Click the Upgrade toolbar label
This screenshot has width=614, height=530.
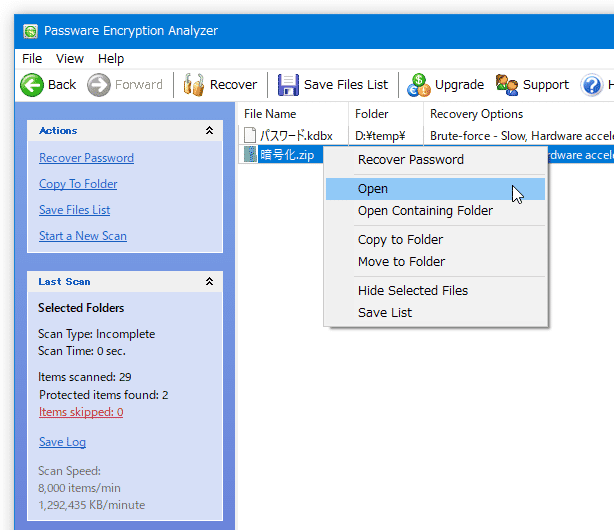coord(459,85)
